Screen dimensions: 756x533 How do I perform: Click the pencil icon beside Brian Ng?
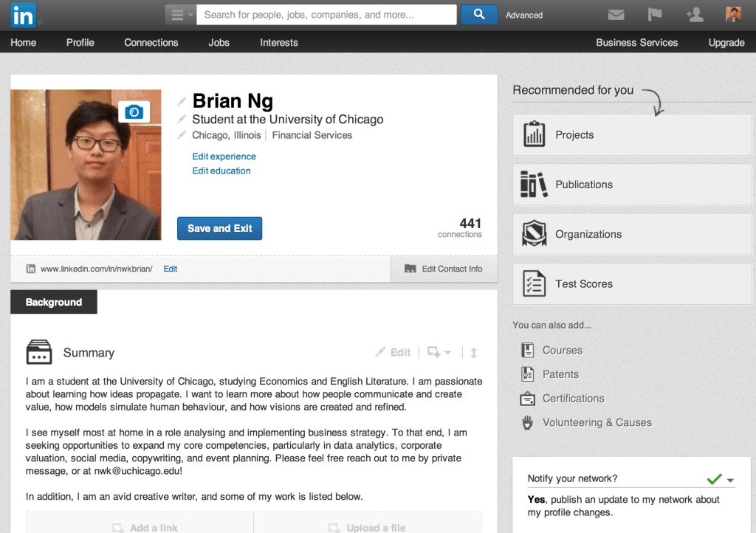click(x=182, y=101)
